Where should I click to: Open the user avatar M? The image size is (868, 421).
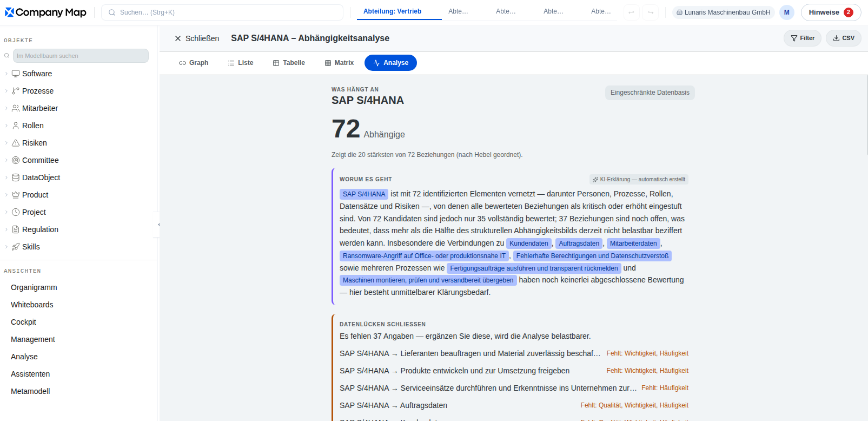click(x=787, y=12)
